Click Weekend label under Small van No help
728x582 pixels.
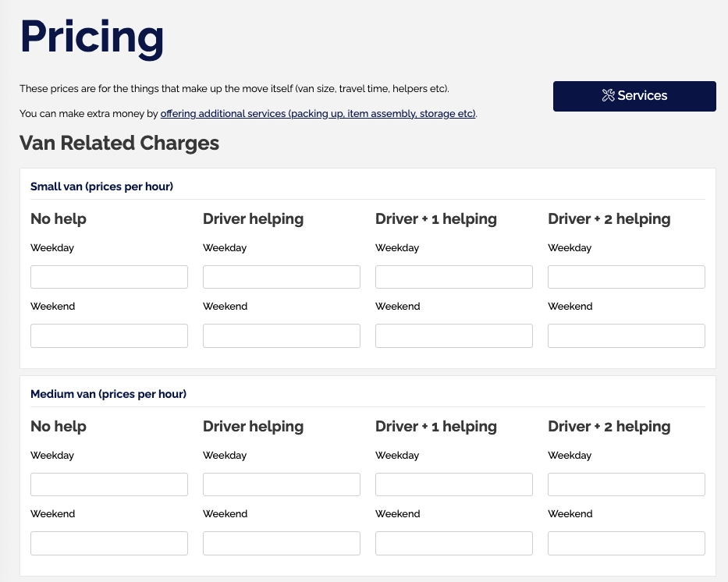[53, 307]
